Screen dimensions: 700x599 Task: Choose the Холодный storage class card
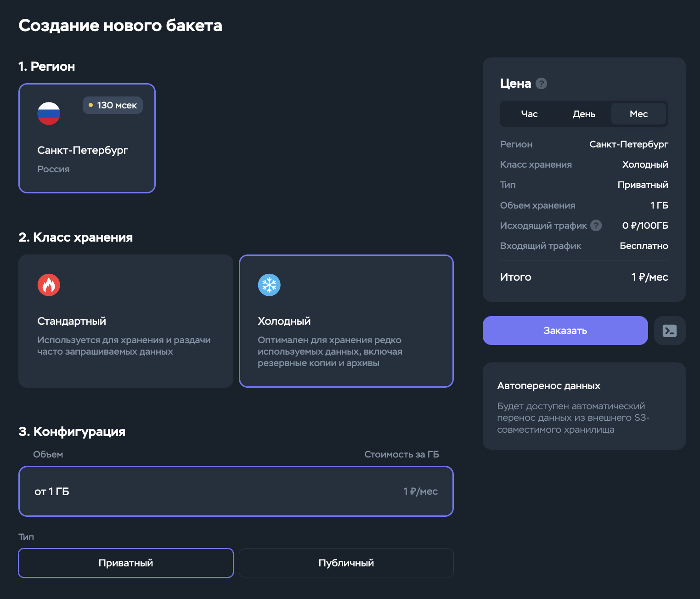(x=346, y=321)
